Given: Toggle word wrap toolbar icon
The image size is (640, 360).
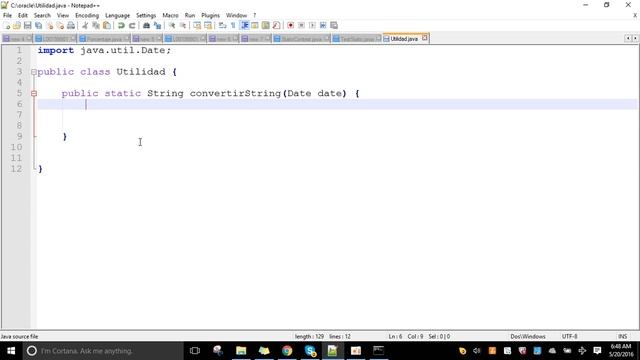Looking at the screenshot, I should [x=222, y=25].
